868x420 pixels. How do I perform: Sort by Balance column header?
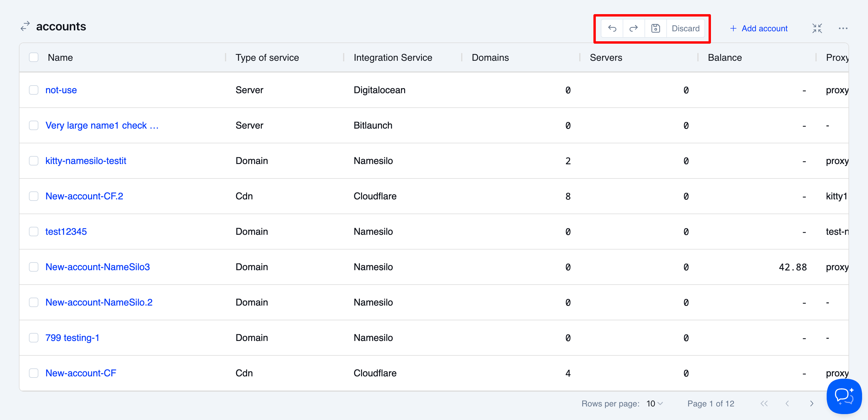click(x=725, y=58)
